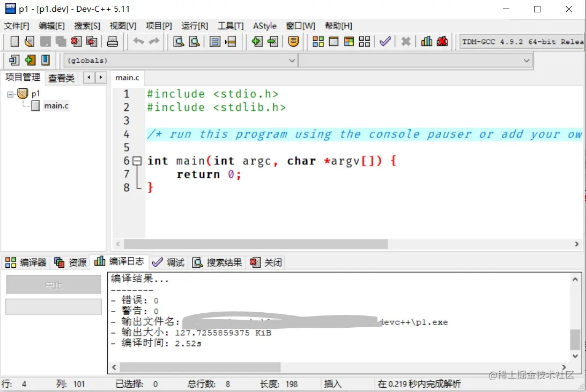
Task: Click the grayed 中止 button
Action: pyautogui.click(x=54, y=285)
